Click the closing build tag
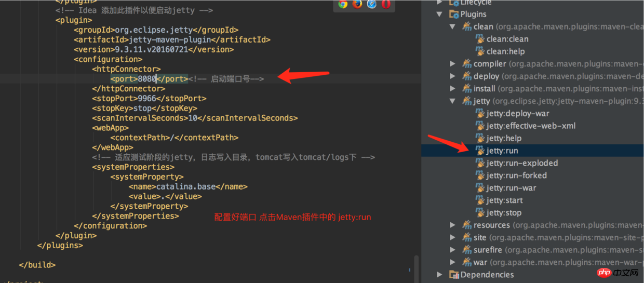Screen dimensions: 644x283 click(x=37, y=265)
